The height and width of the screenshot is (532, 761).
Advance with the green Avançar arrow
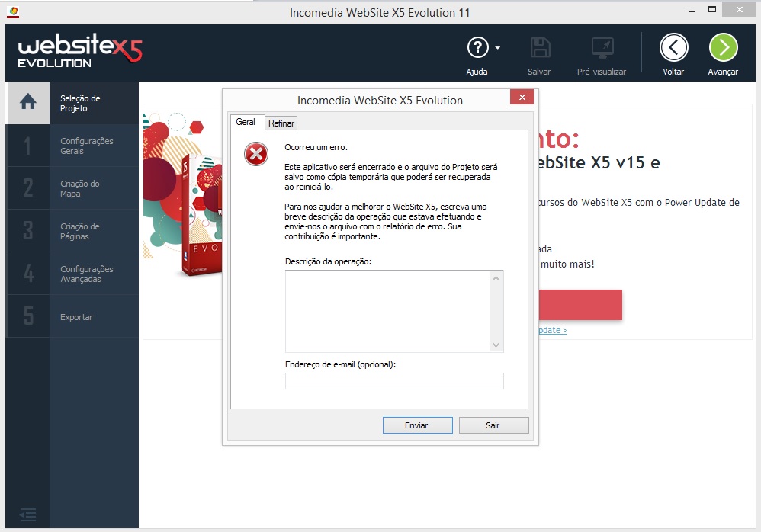click(723, 47)
